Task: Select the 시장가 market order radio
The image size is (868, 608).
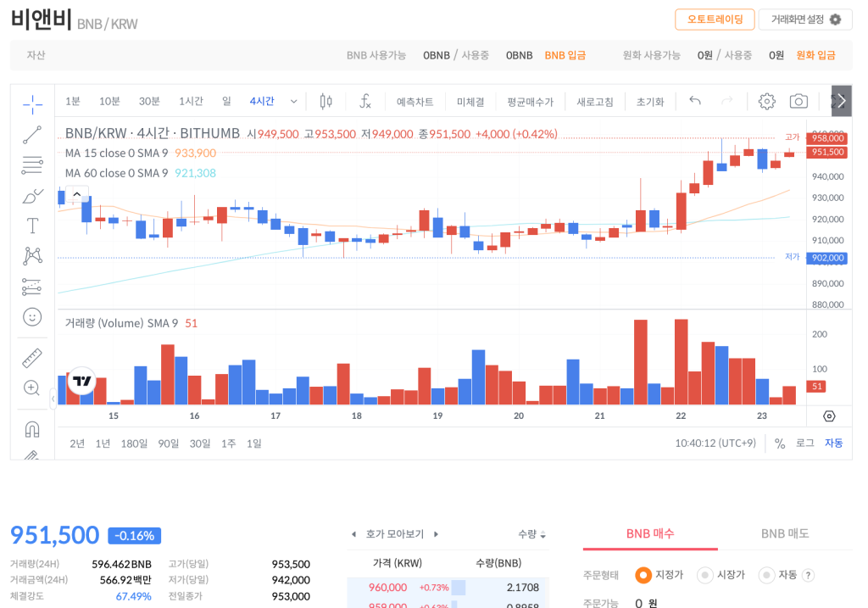Action: [x=704, y=575]
